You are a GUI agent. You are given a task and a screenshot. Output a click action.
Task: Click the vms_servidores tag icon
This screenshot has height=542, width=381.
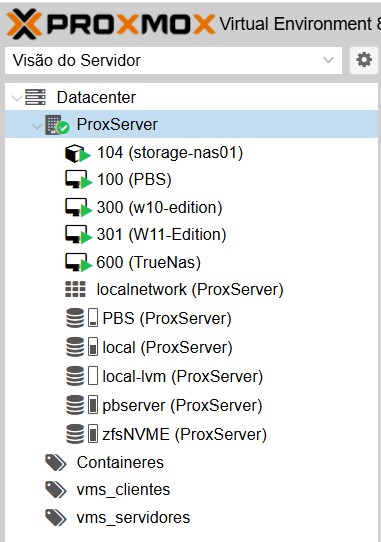click(56, 518)
